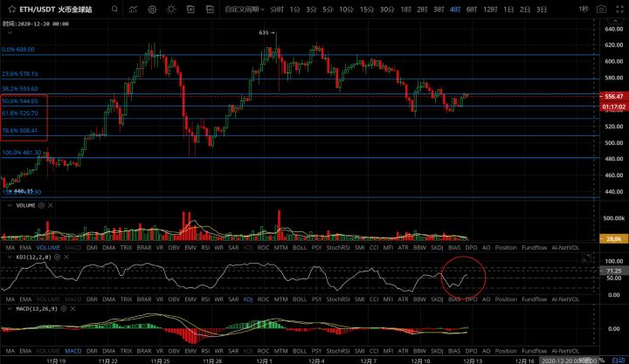Maximize the KDJ panel expand icon
Viewport: 629px width, 364px height.
coord(586,258)
